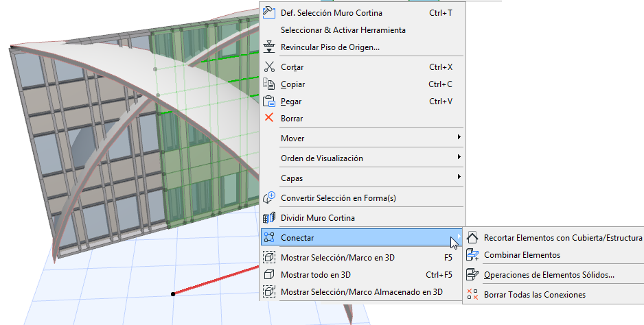Click the Convertir Selección en Forma(s) icon

pyautogui.click(x=269, y=197)
